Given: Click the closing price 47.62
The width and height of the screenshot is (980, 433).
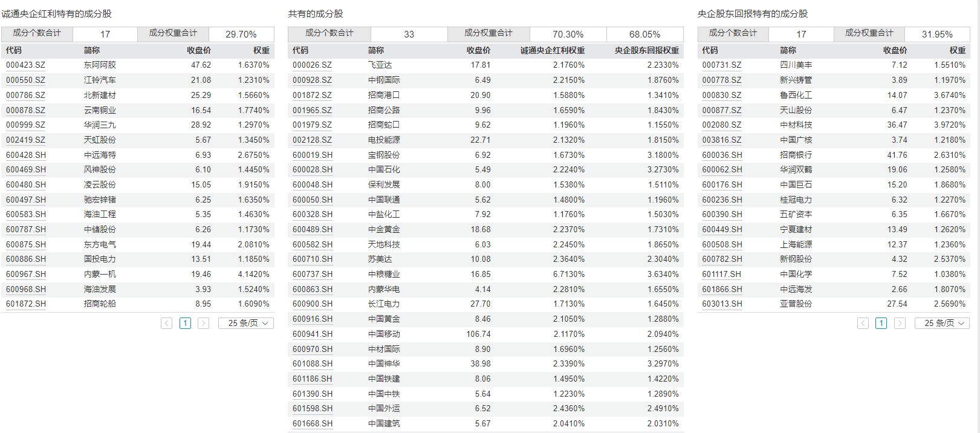Looking at the screenshot, I should 201,65.
